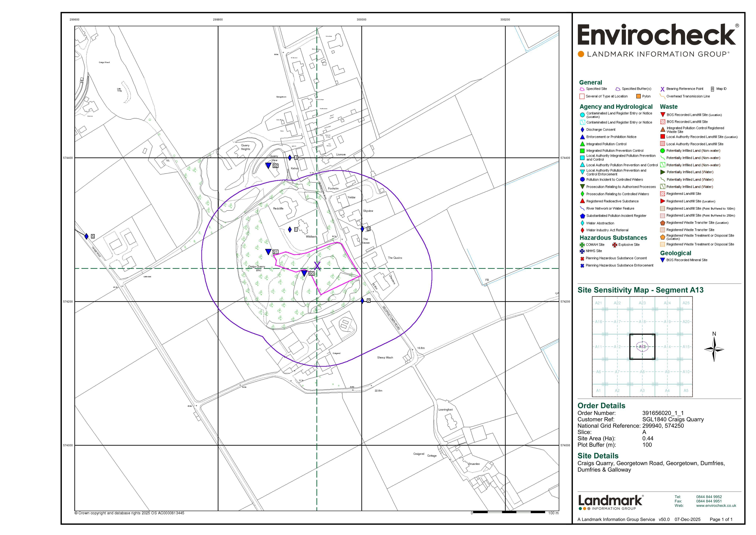Click the grid reference value '299940, 574250'

(x=663, y=426)
